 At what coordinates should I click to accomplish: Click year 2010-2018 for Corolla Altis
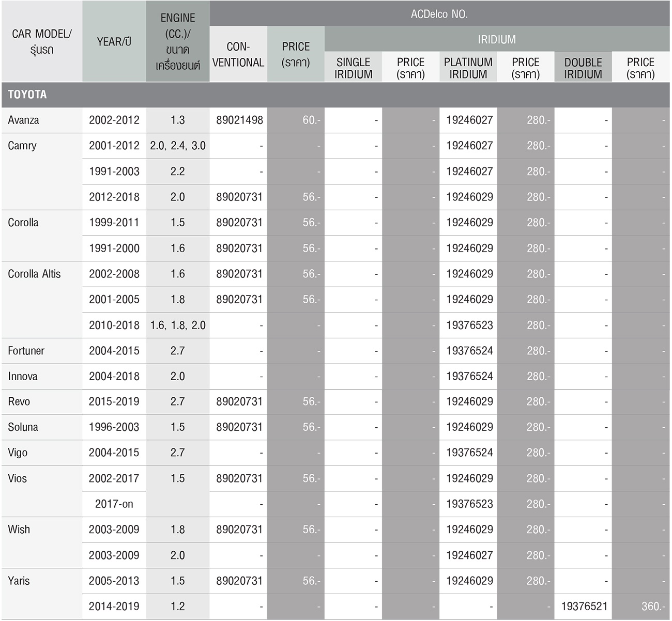coord(114,325)
